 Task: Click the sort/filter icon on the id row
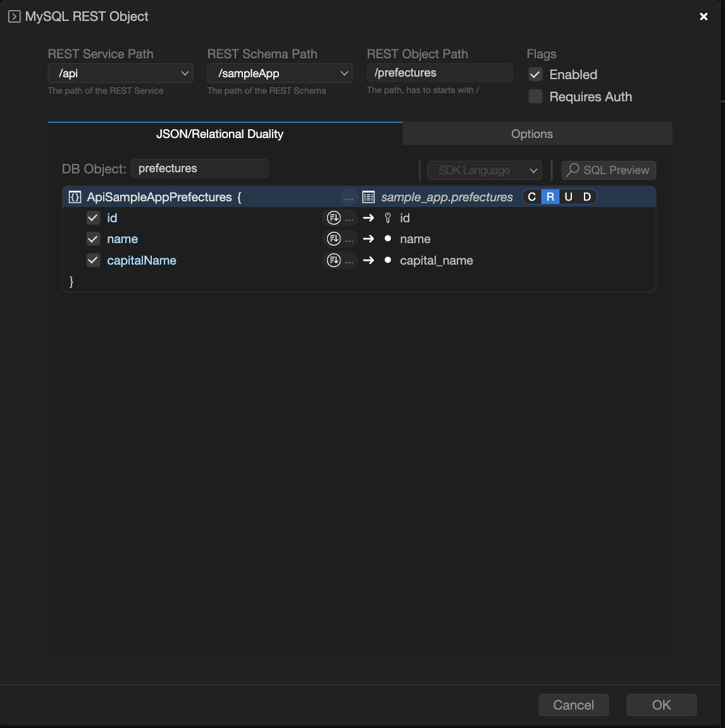333,218
